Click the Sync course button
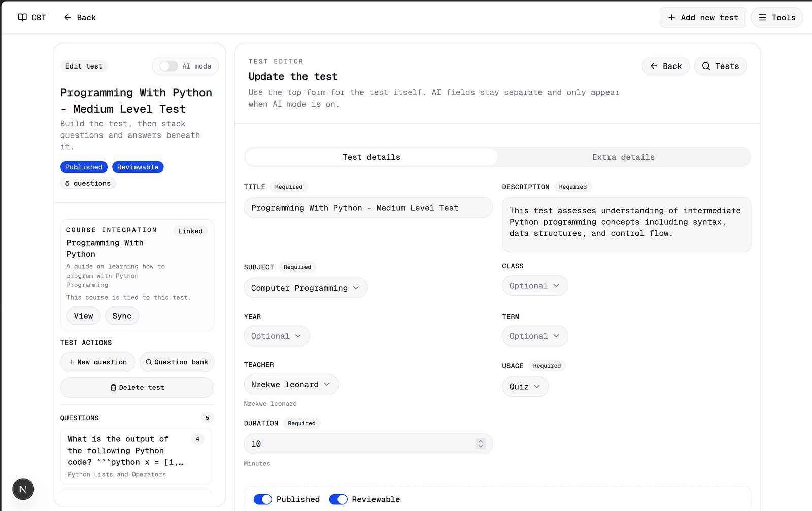The width and height of the screenshot is (812, 511). click(122, 316)
